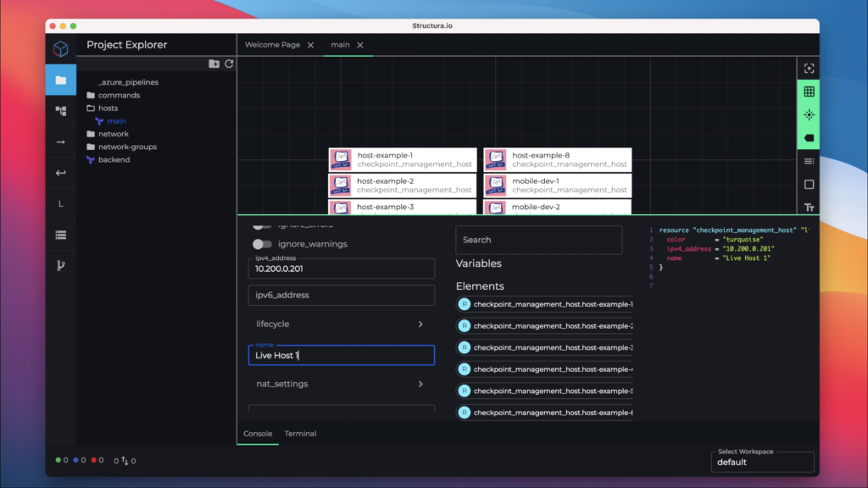Expand the network-groups folder
Image resolution: width=868 pixels, height=488 pixels.
122,147
